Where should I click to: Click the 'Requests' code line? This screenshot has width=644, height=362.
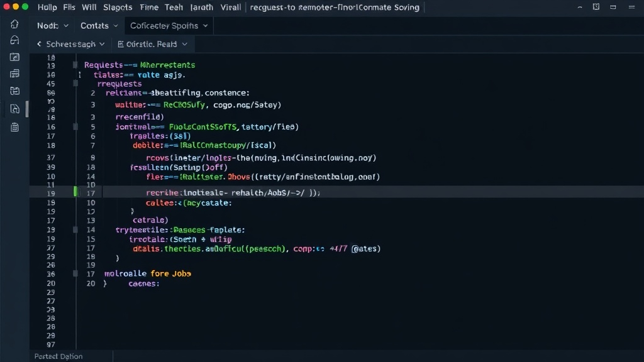(140, 65)
